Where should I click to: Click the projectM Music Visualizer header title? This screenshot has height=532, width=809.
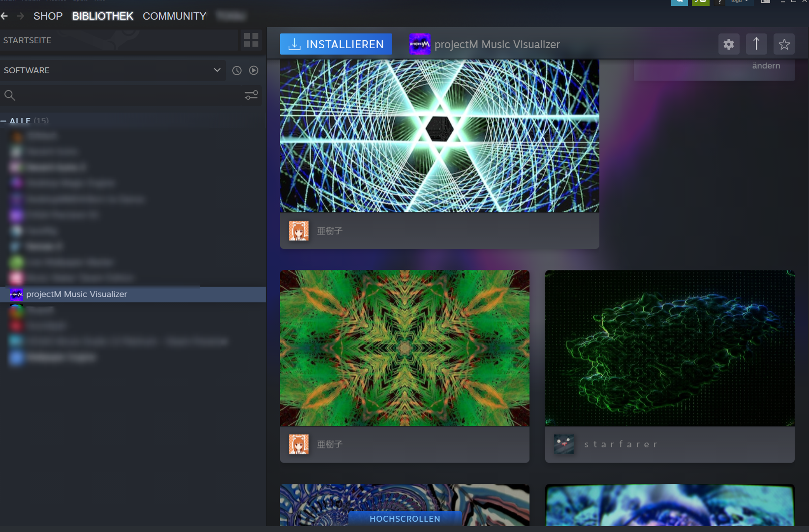click(497, 44)
